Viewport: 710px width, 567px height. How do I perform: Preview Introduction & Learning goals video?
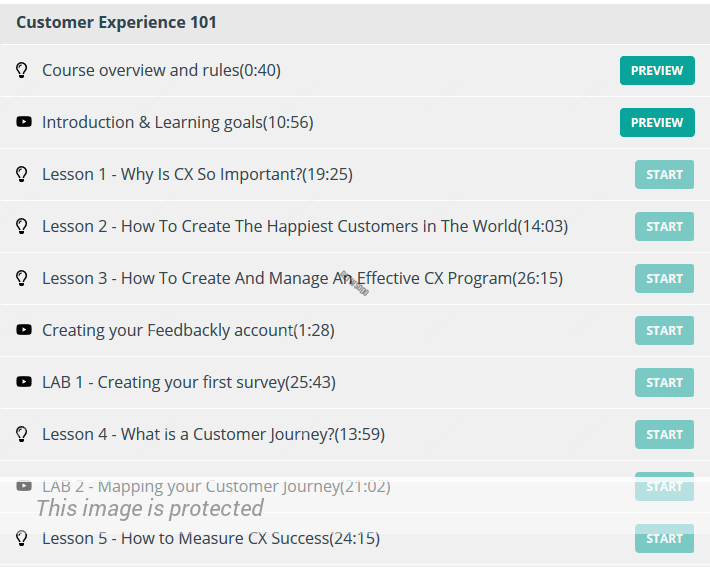657,123
